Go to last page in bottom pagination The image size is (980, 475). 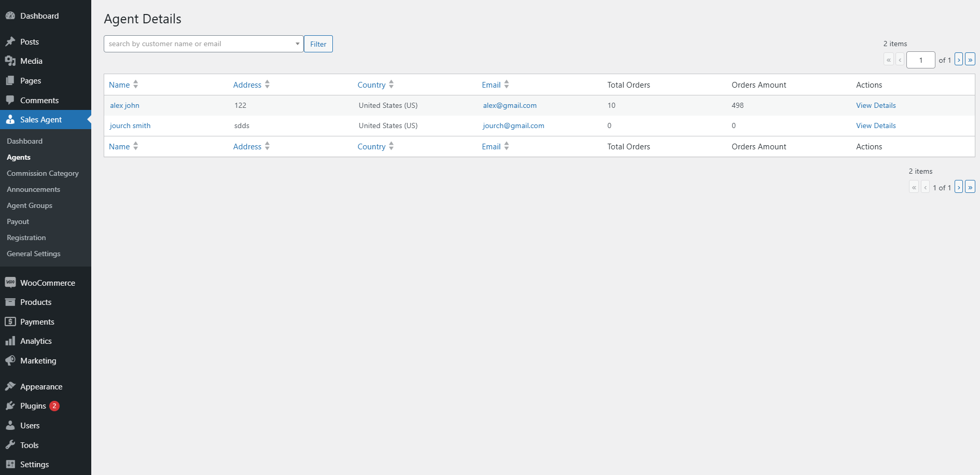tap(970, 187)
